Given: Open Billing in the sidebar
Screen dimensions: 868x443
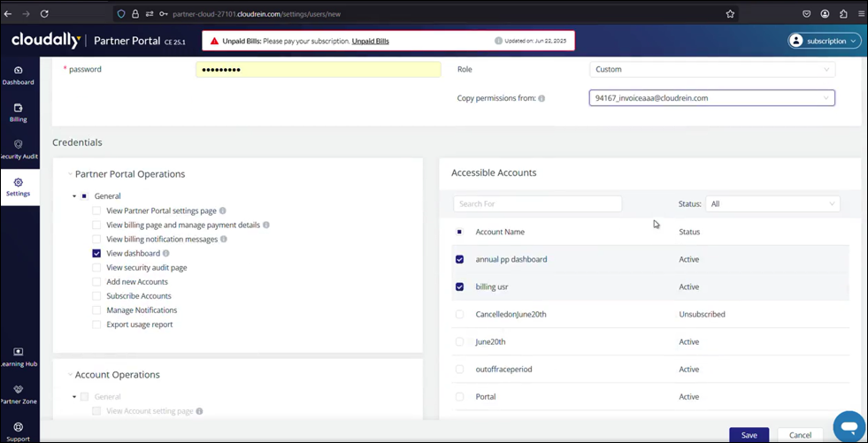Looking at the screenshot, I should click(x=19, y=113).
